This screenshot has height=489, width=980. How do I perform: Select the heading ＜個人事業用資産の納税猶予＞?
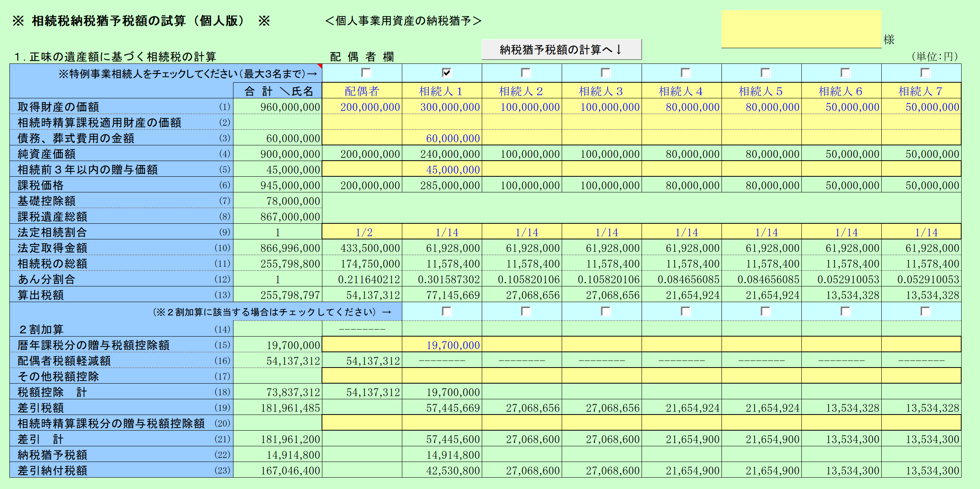pos(403,21)
